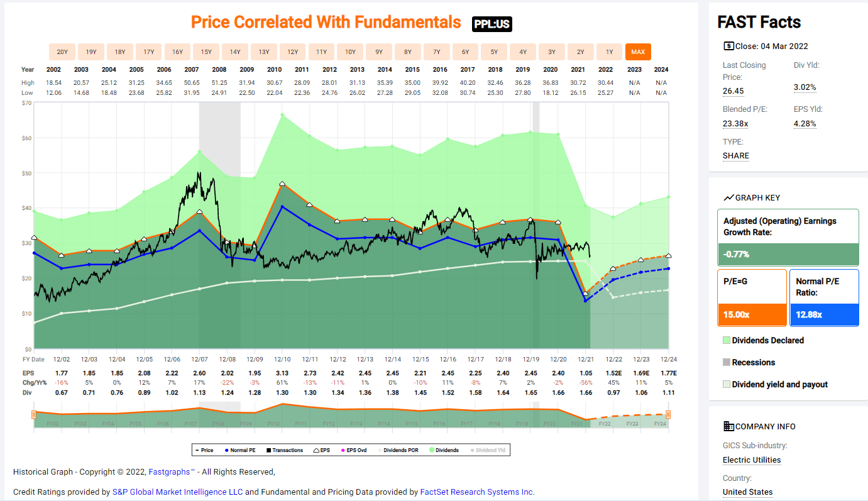Image resolution: width=868 pixels, height=501 pixels.
Task: Select the 20Y time range button
Action: [62, 52]
